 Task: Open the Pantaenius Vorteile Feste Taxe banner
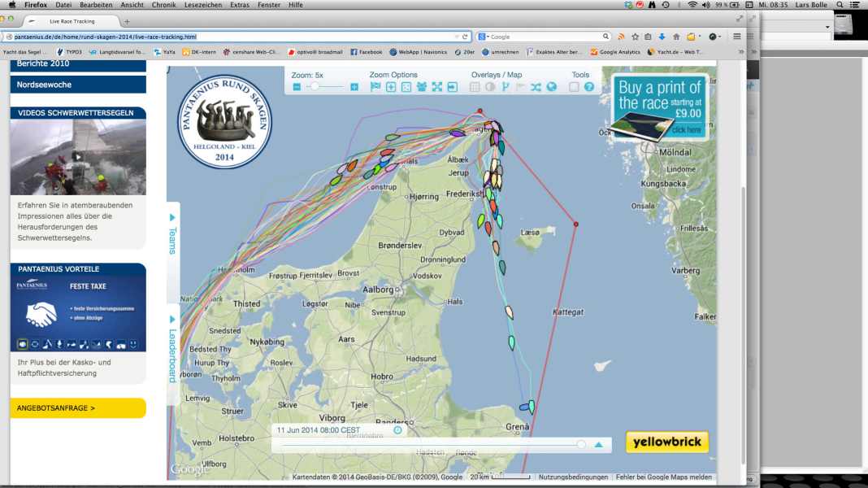tap(78, 313)
